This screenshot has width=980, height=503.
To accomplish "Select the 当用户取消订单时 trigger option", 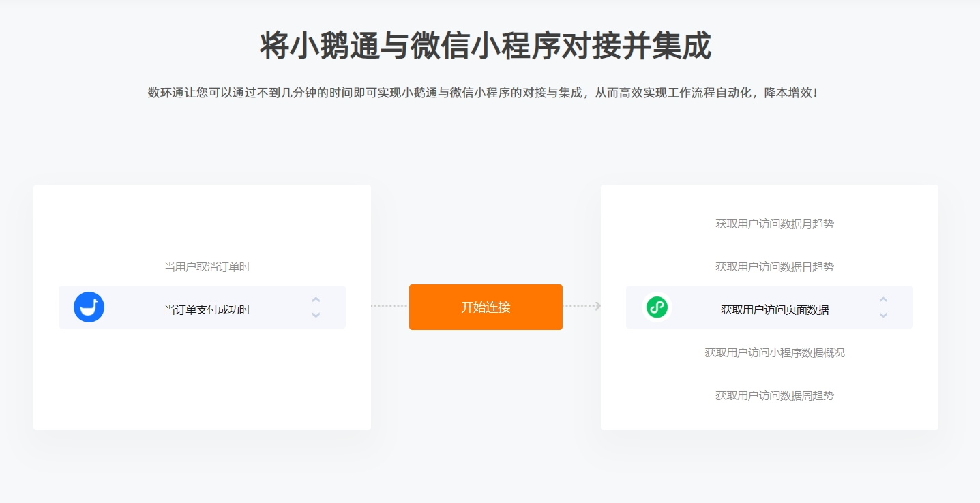I will pyautogui.click(x=207, y=266).
